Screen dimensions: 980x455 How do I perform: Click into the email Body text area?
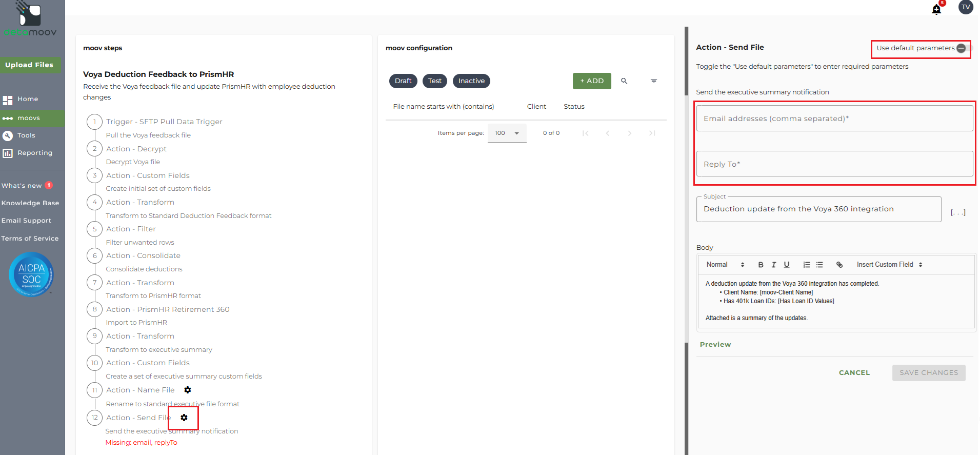point(836,301)
